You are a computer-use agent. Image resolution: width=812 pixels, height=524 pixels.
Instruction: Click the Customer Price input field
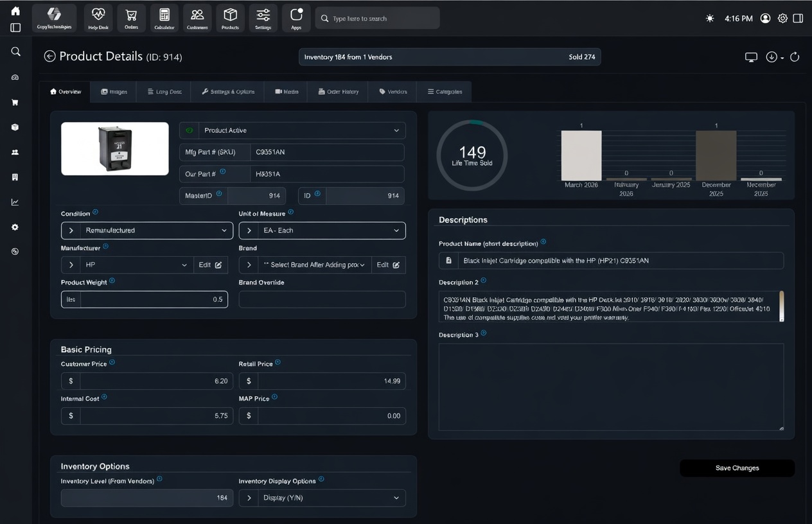(154, 381)
